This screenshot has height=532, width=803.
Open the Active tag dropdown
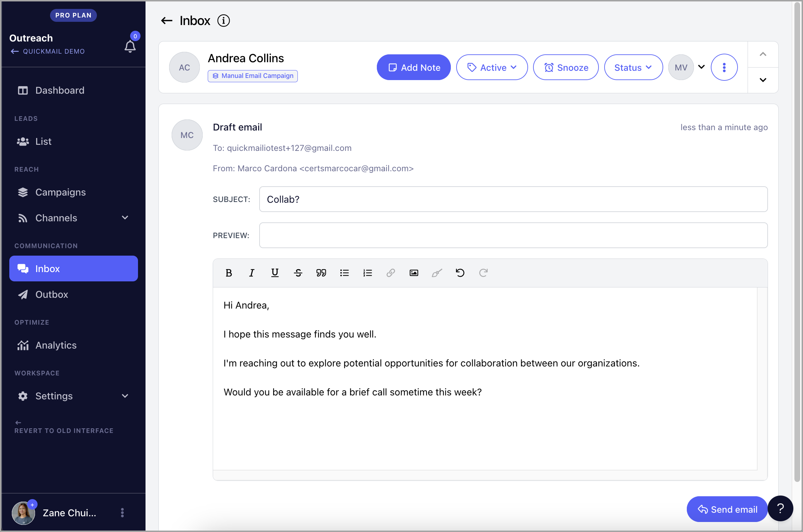pyautogui.click(x=492, y=68)
